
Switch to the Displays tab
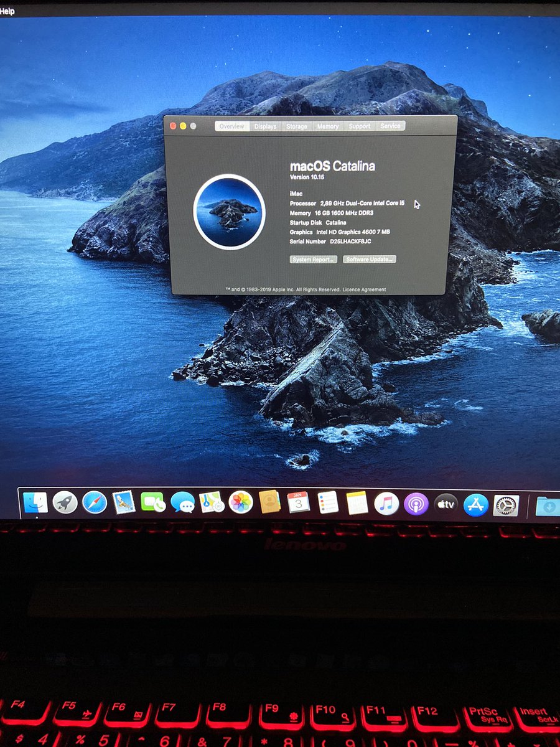(265, 126)
